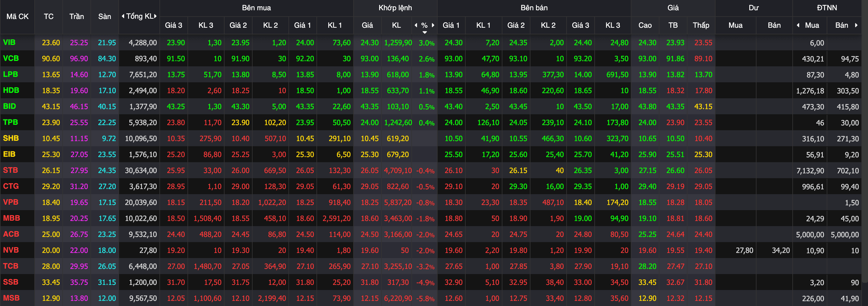Screen dimensions: 868x306
Task: Click CTG's reference price 29.20
Action: coord(51,186)
